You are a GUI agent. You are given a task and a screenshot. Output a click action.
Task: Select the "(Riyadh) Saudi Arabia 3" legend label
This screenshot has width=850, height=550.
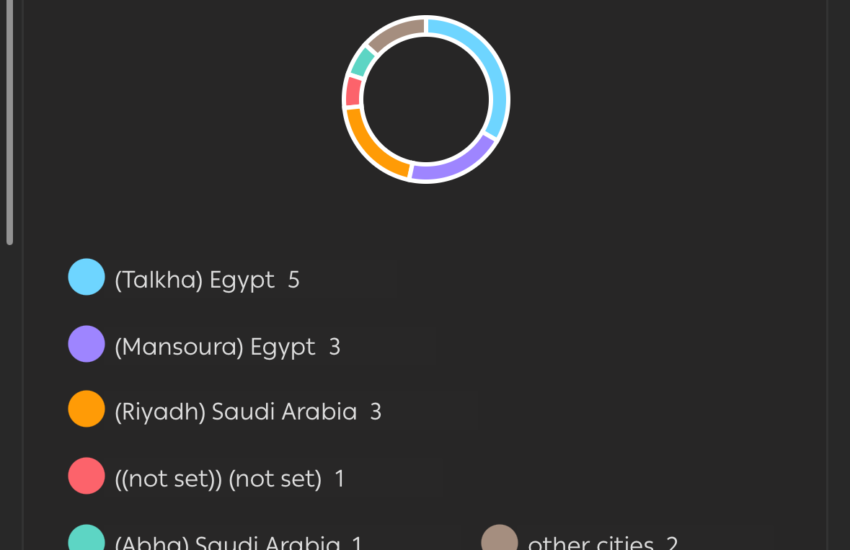click(248, 412)
